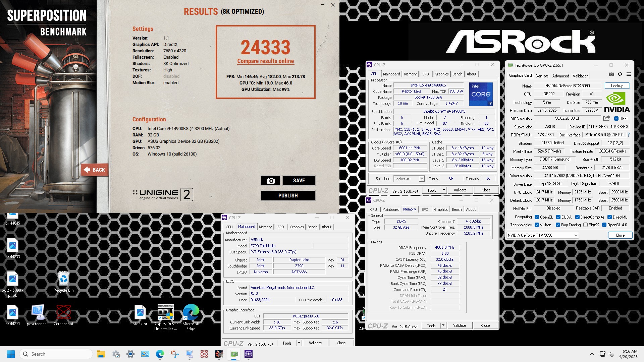Toggle the OpenCL checkbox
This screenshot has width=644, height=362.
pyautogui.click(x=537, y=217)
